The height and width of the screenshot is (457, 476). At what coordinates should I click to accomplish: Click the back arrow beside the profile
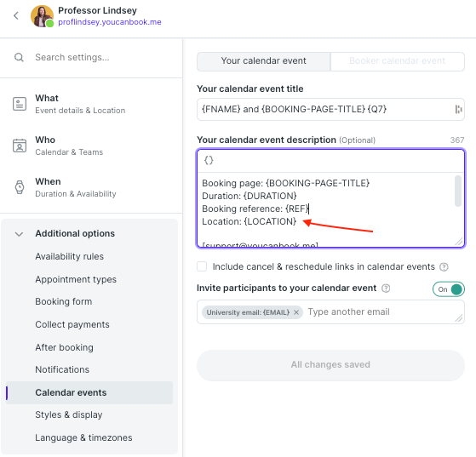(x=16, y=16)
